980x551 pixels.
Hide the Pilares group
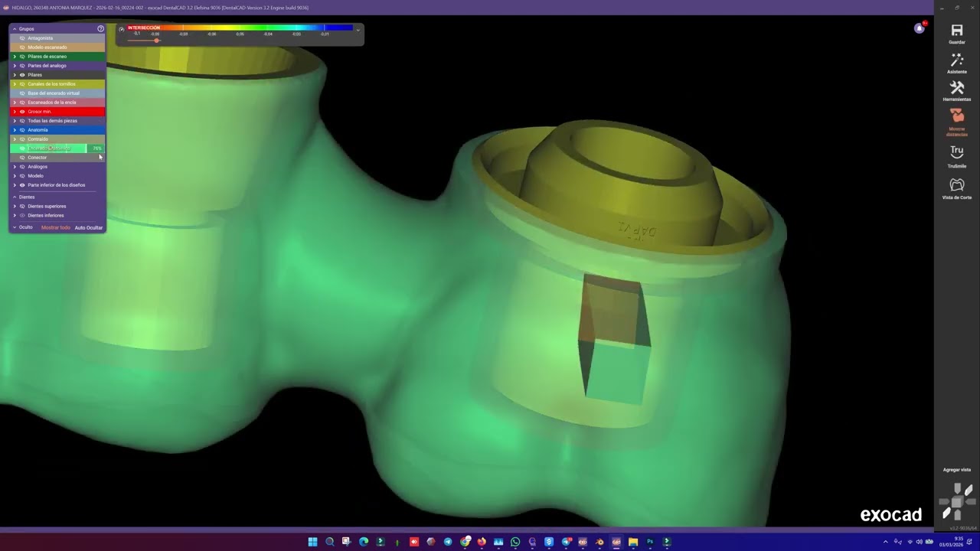click(22, 75)
